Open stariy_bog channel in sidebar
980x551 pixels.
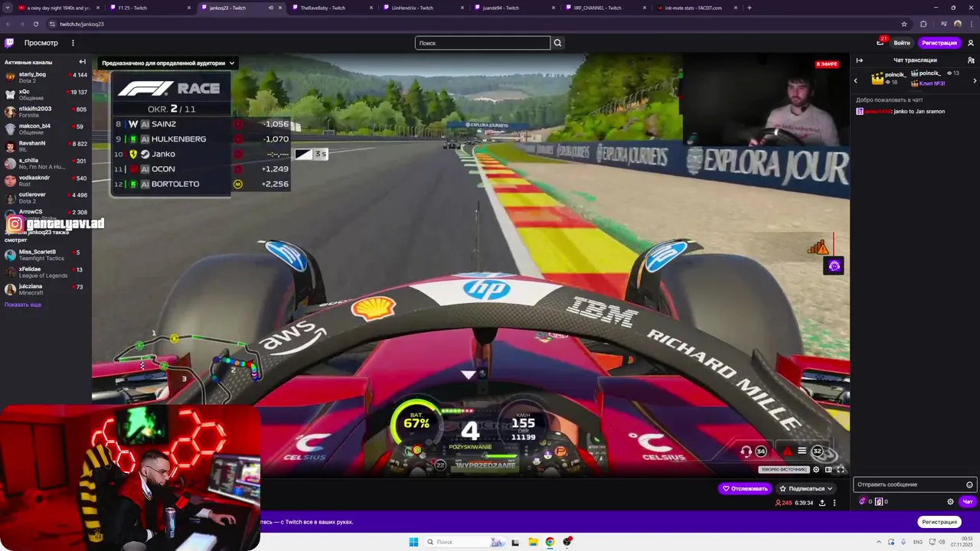46,77
